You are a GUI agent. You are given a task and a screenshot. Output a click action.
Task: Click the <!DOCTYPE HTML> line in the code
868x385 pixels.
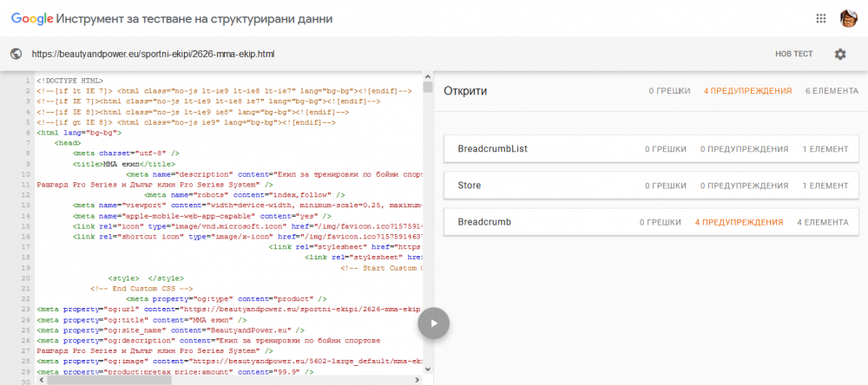[69, 81]
